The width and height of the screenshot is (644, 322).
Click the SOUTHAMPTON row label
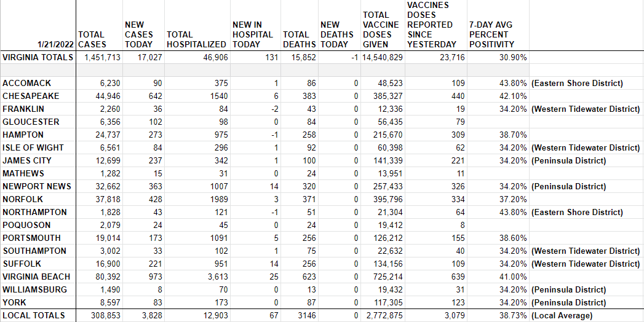tap(34, 251)
